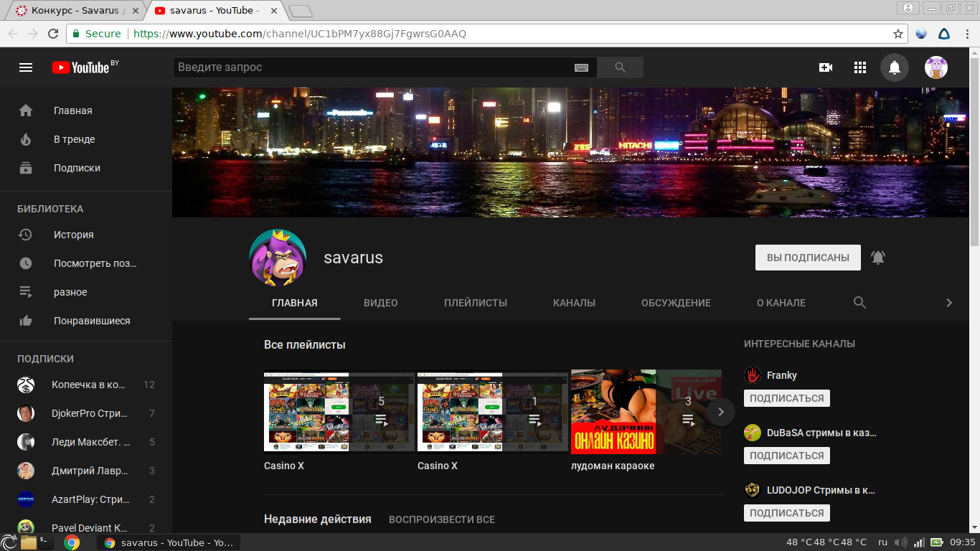
Task: Toggle the sidebar with the hamburger menu
Action: pyautogui.click(x=25, y=67)
